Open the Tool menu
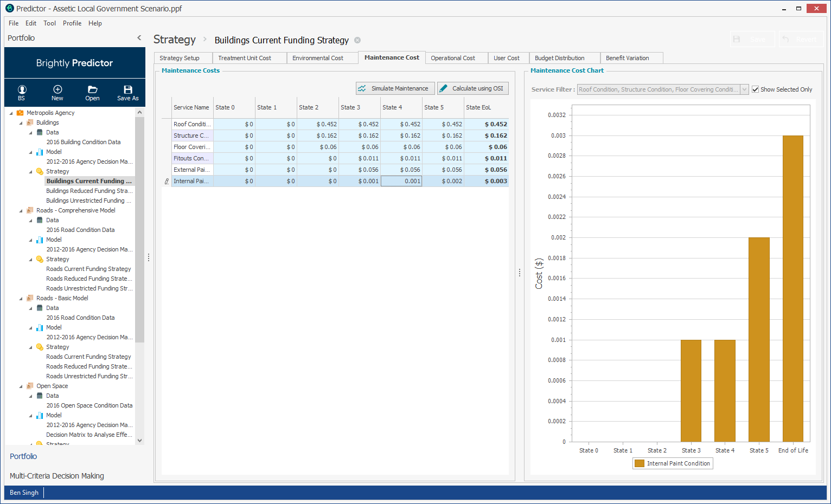 coord(49,23)
